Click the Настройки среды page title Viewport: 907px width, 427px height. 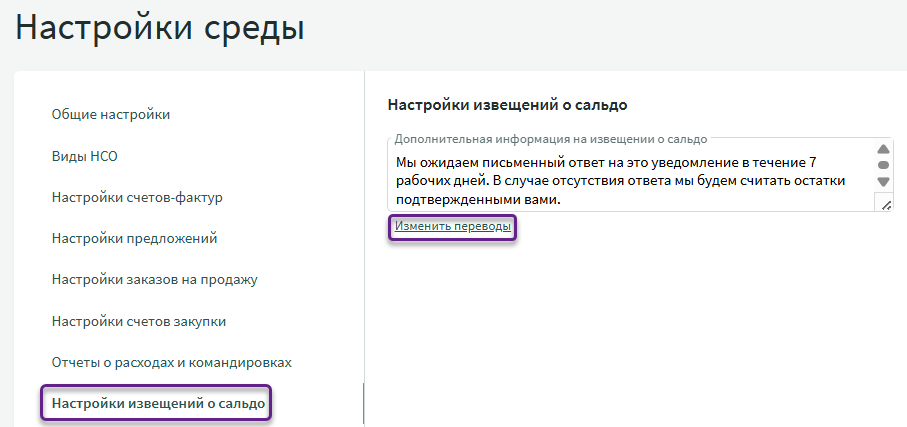[160, 29]
